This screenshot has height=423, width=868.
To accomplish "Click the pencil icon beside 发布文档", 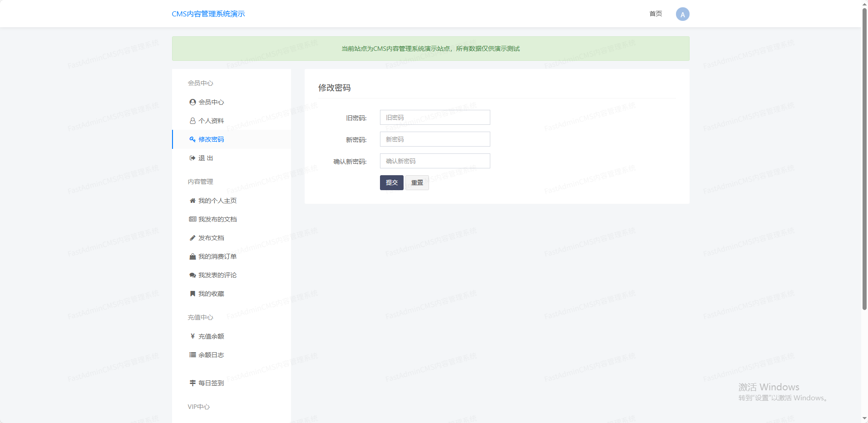I will [192, 238].
